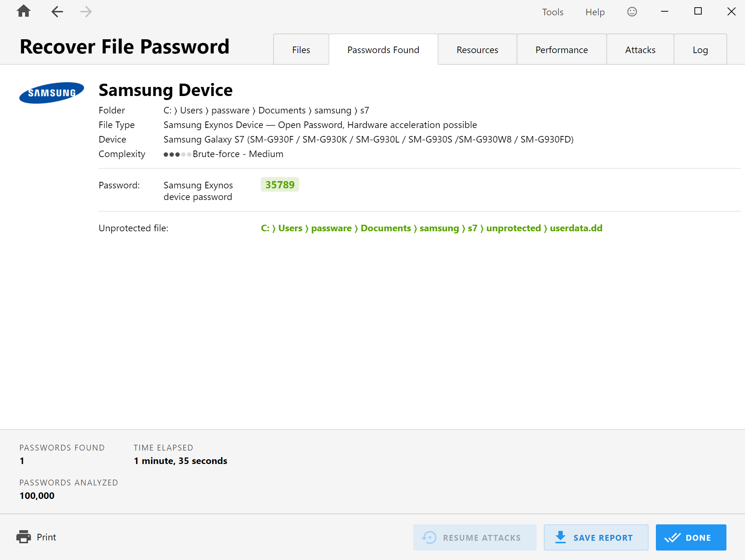Save the report

tap(596, 537)
